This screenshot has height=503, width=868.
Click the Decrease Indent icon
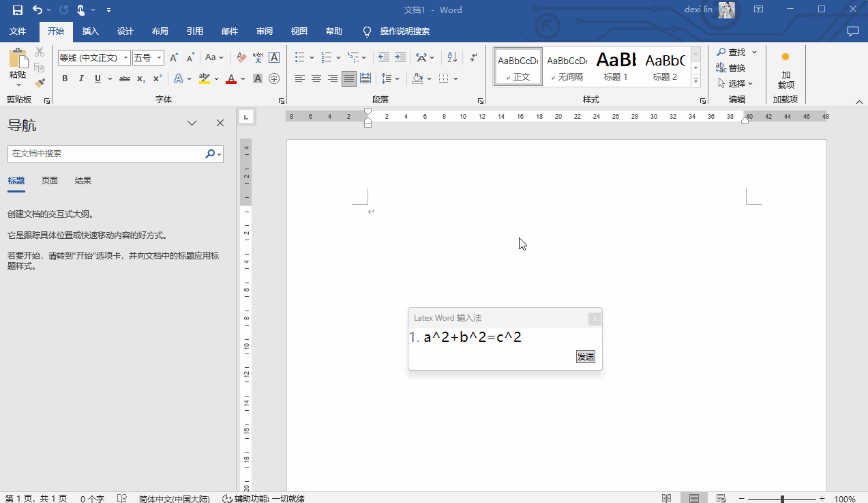[x=384, y=58]
